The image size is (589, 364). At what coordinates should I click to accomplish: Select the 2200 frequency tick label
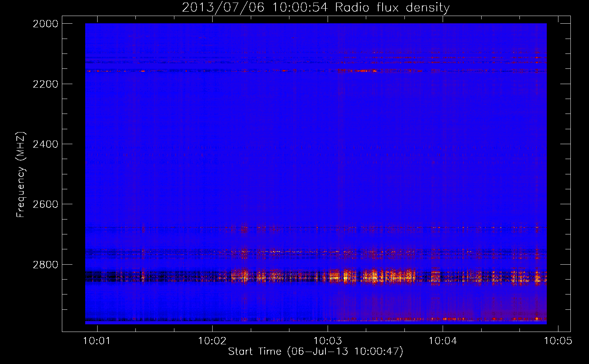click(46, 84)
